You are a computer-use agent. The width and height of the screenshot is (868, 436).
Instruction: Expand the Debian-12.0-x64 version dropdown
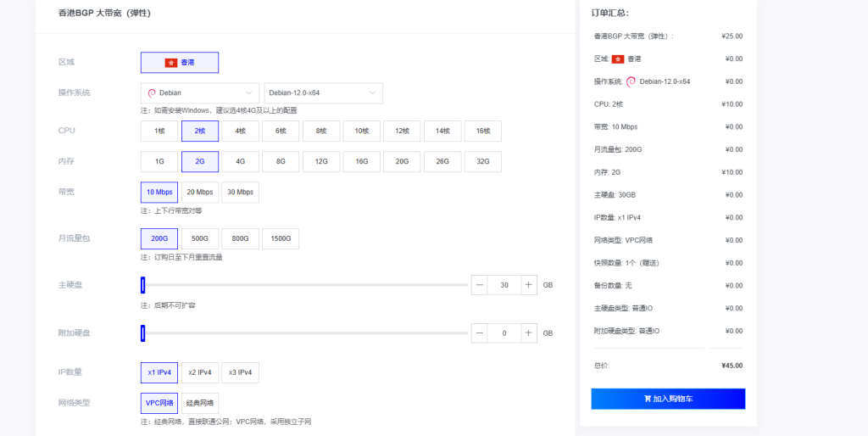pos(323,93)
